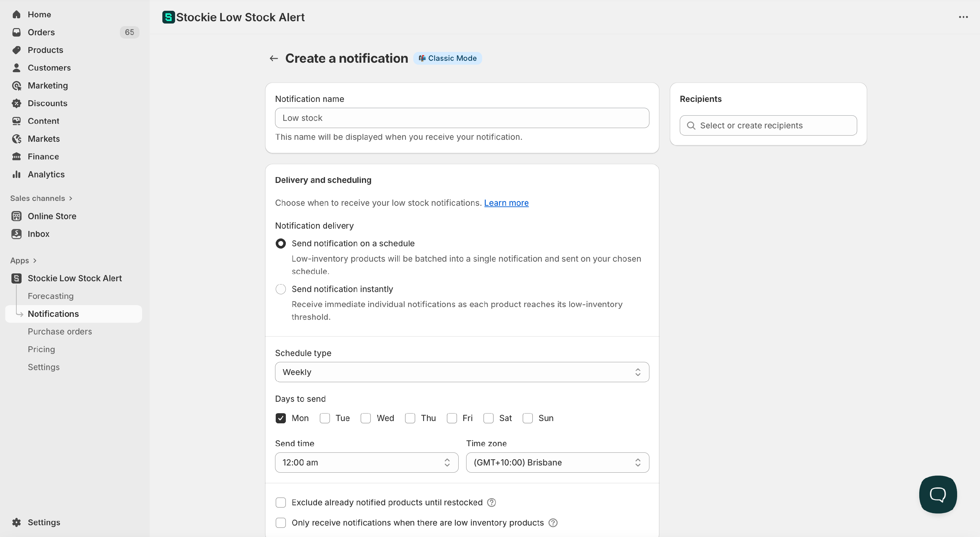Image resolution: width=980 pixels, height=537 pixels.
Task: Change the Time zone Brisbane dropdown
Action: click(557, 463)
